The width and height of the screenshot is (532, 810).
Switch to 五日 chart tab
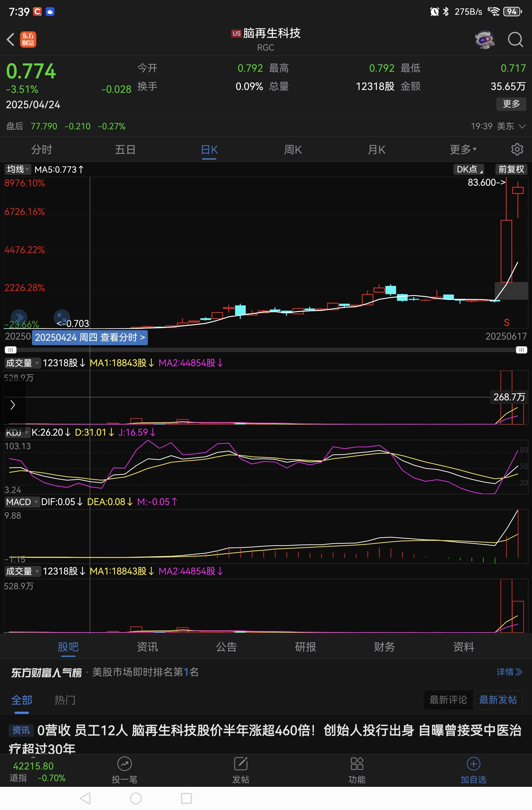(125, 149)
